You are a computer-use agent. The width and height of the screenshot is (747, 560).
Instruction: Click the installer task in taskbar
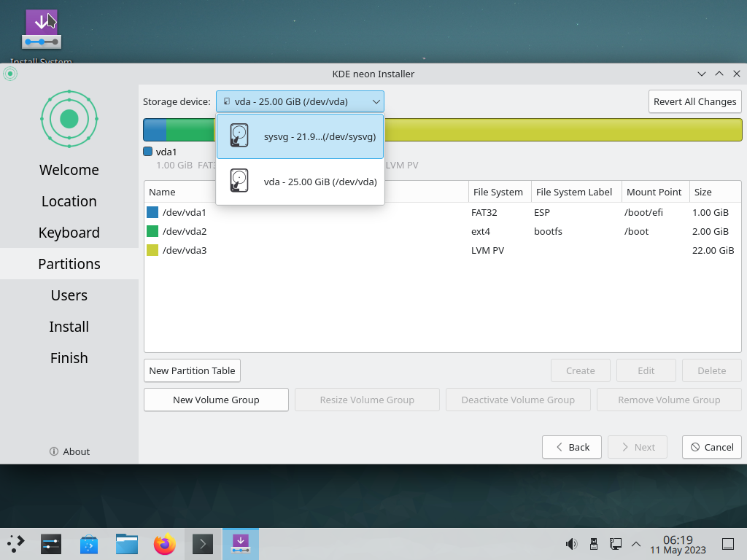point(241,544)
